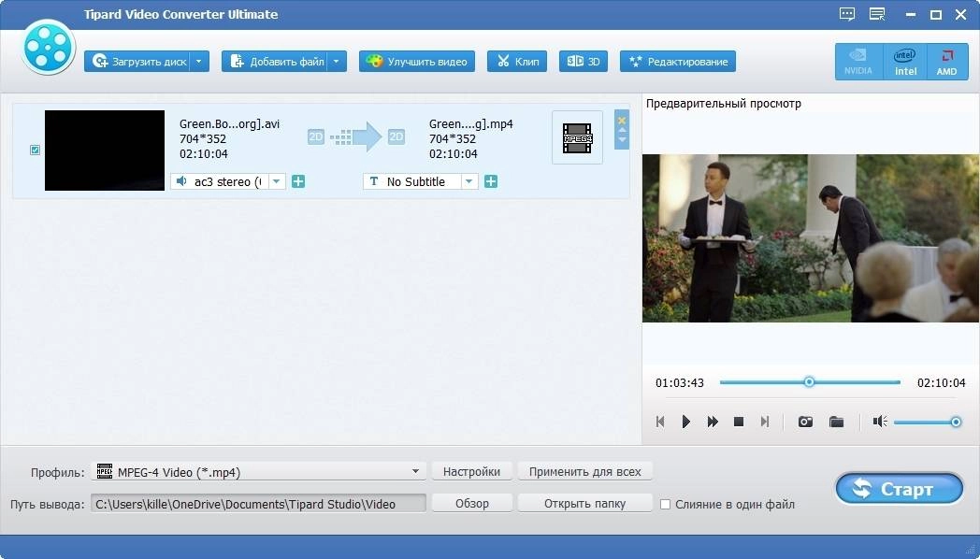Viewport: 980px width, 559px height.
Task: Uncheck the Green.Bo...org].avi file checkbox
Action: click(x=35, y=150)
